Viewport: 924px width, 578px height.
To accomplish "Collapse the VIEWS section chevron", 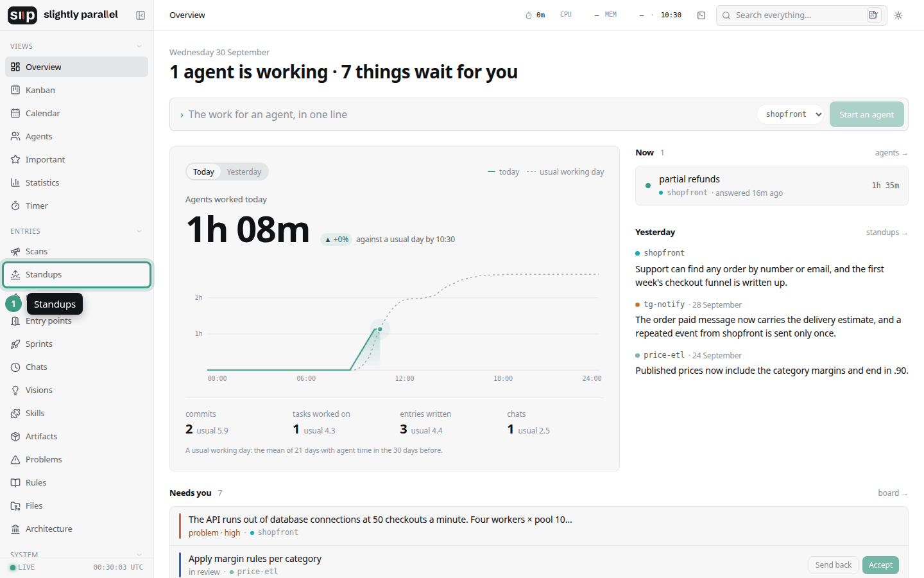I will (139, 46).
